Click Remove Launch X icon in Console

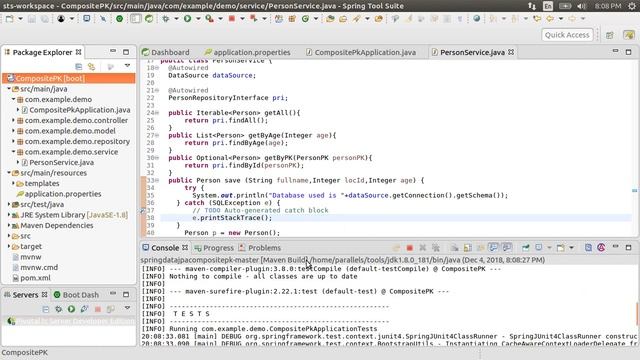[x=422, y=248]
